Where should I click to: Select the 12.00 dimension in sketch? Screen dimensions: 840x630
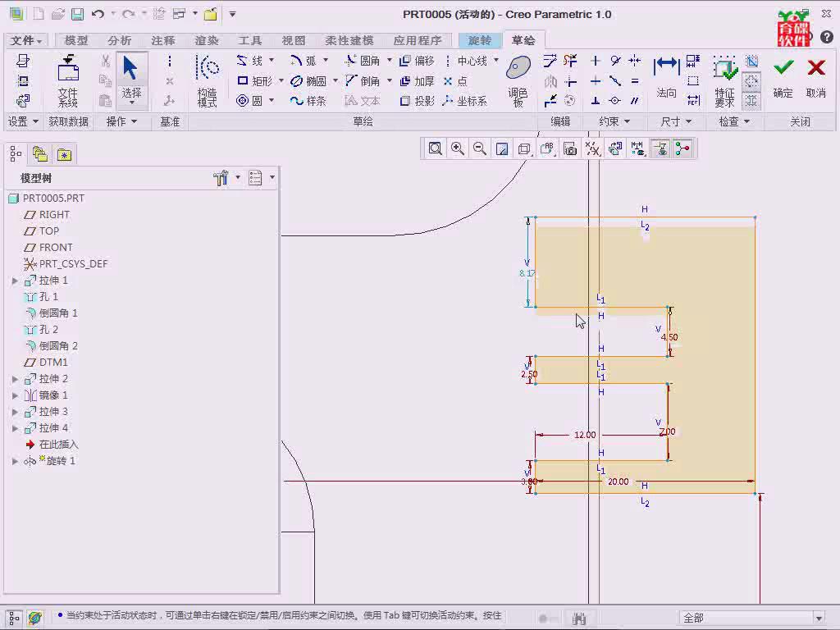click(584, 435)
